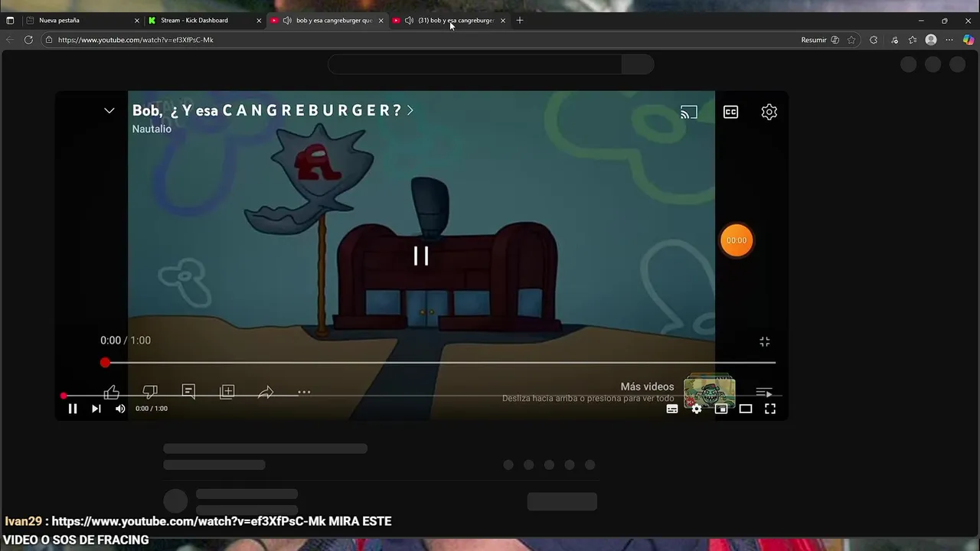Exit overlay fullscreen collapse icon
980x551 pixels.
click(x=764, y=341)
